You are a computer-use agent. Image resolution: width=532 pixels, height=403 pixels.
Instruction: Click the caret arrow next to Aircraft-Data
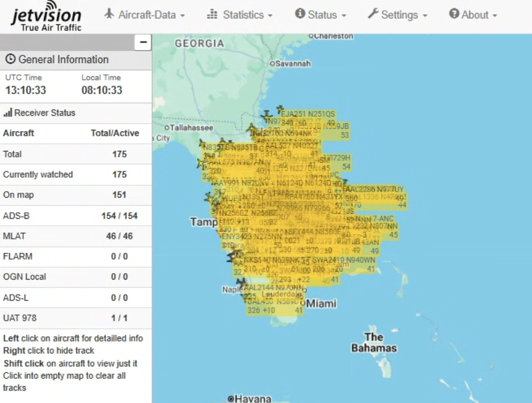tap(183, 16)
